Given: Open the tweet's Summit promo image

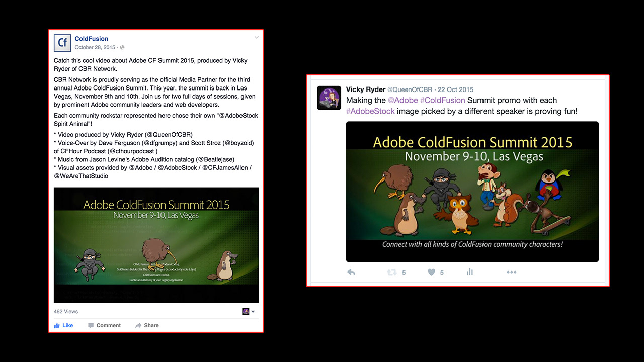Looking at the screenshot, I should point(472,192).
